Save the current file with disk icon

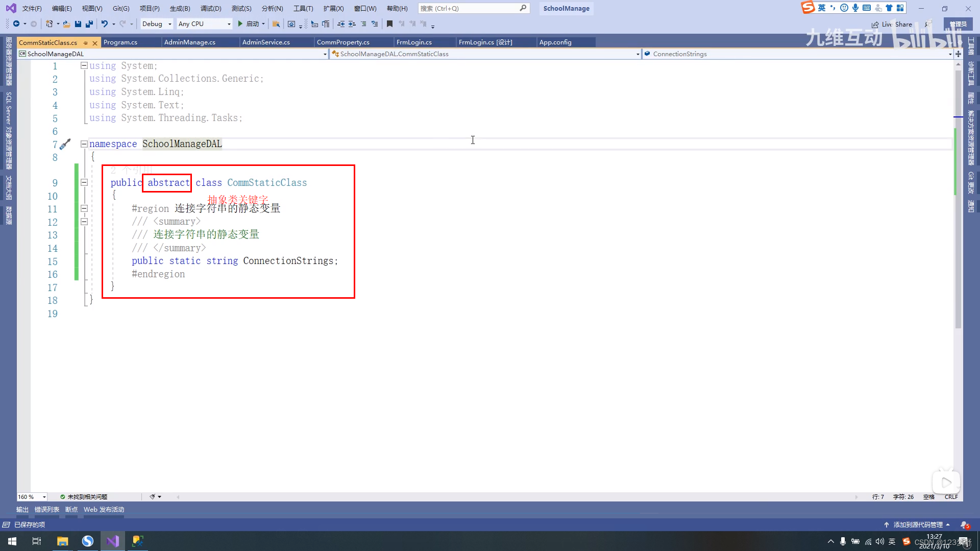click(x=78, y=24)
